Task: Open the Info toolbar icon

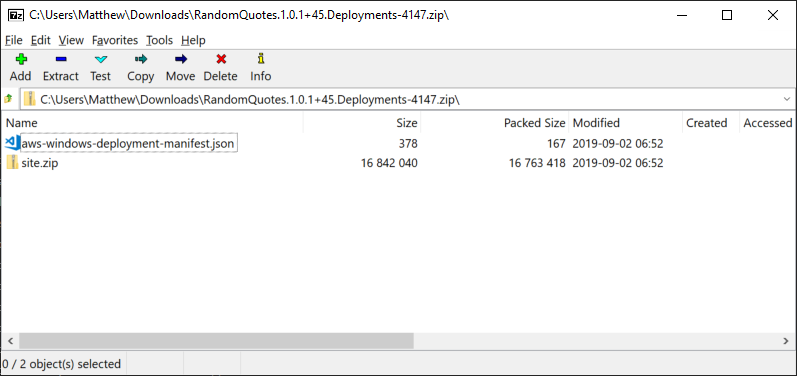Action: tap(261, 58)
